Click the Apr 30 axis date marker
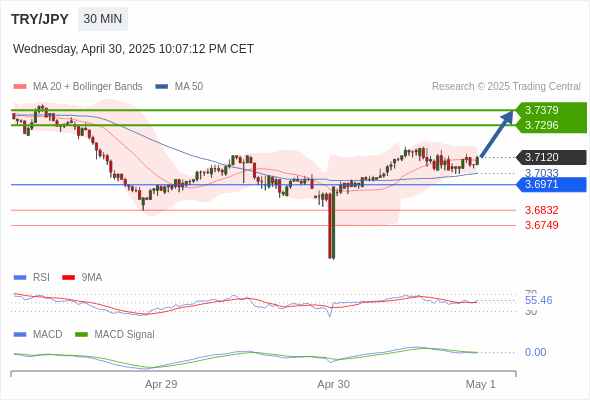Screen dimensions: 590x400 (333, 384)
